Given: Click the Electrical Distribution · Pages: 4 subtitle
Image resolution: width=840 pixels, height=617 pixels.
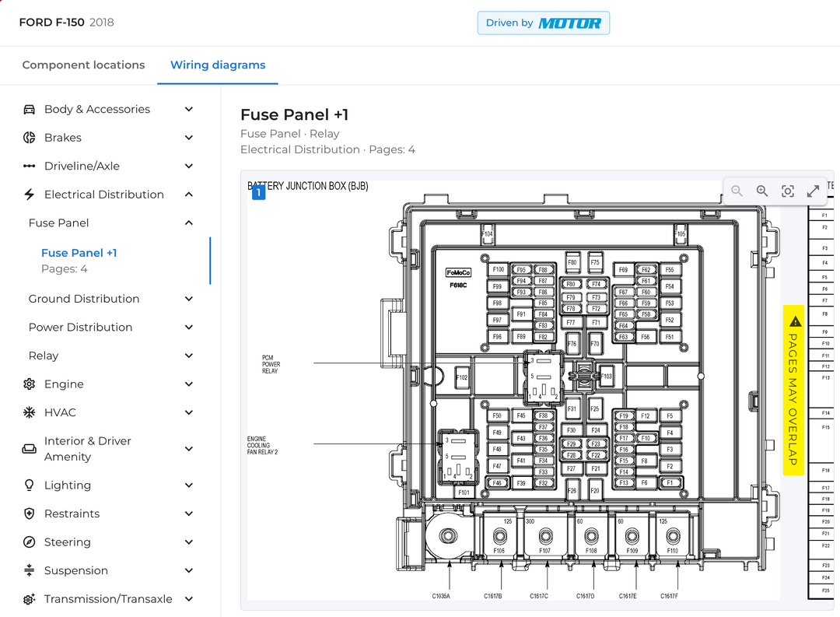Looking at the screenshot, I should [327, 149].
